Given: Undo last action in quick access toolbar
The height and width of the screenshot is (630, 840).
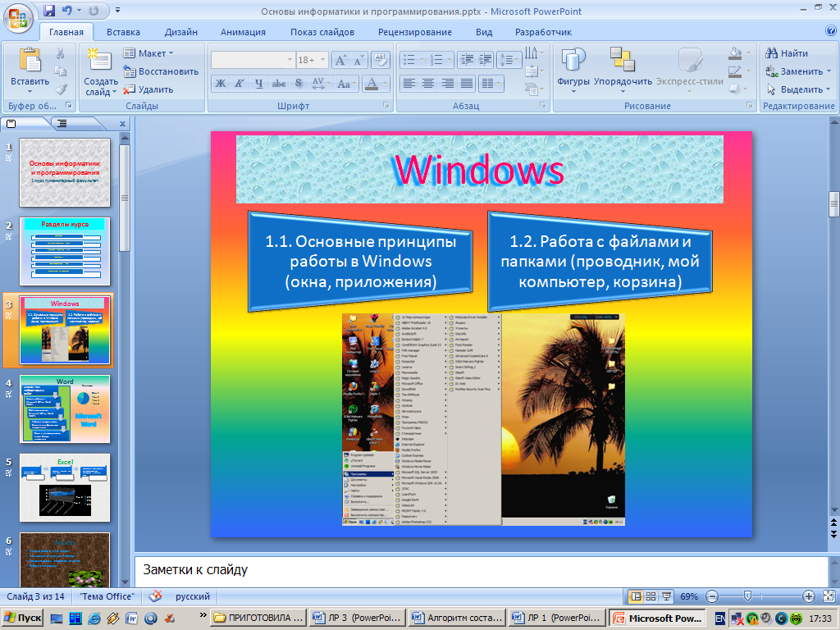Looking at the screenshot, I should 66,10.
